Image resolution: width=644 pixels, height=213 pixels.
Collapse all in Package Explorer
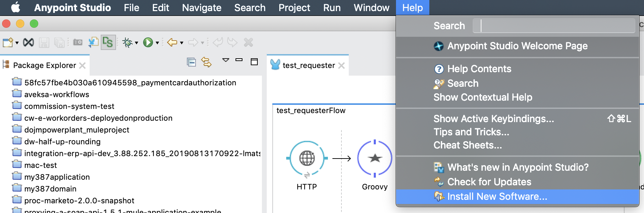191,62
